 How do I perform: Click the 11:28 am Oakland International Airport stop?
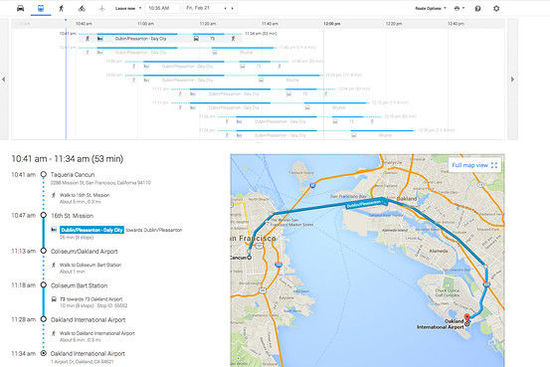(x=88, y=320)
